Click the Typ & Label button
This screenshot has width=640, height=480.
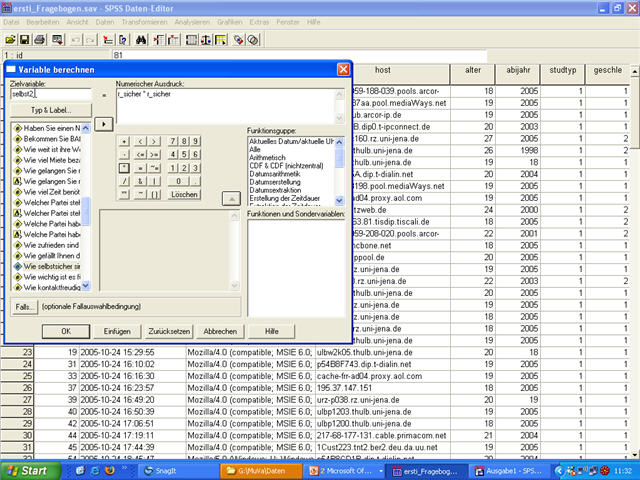click(x=49, y=109)
